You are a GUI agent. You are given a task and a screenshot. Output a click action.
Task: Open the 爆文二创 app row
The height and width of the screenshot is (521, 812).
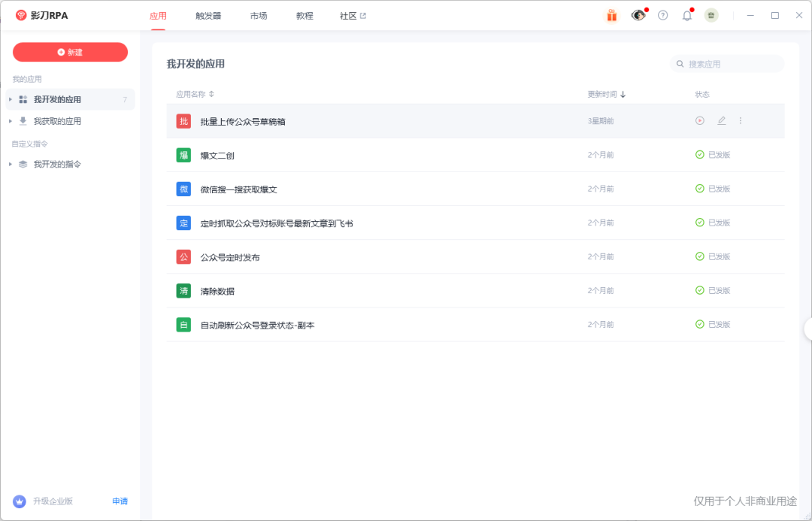[475, 155]
